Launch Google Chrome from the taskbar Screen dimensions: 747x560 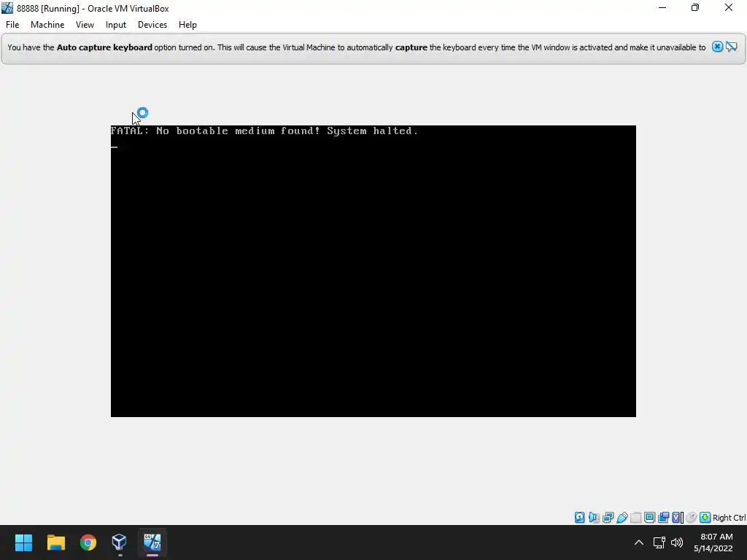coord(88,542)
